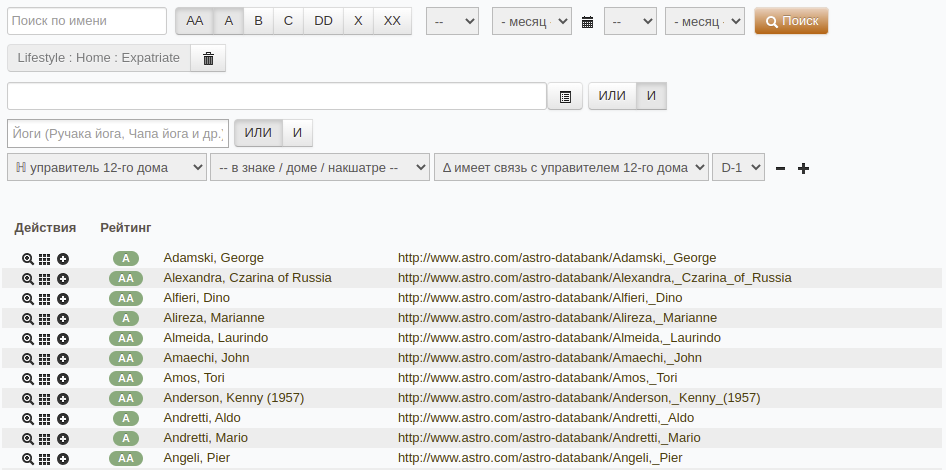This screenshot has height=470, width=946.
Task: Toggle DD rating filter
Action: pos(323,21)
